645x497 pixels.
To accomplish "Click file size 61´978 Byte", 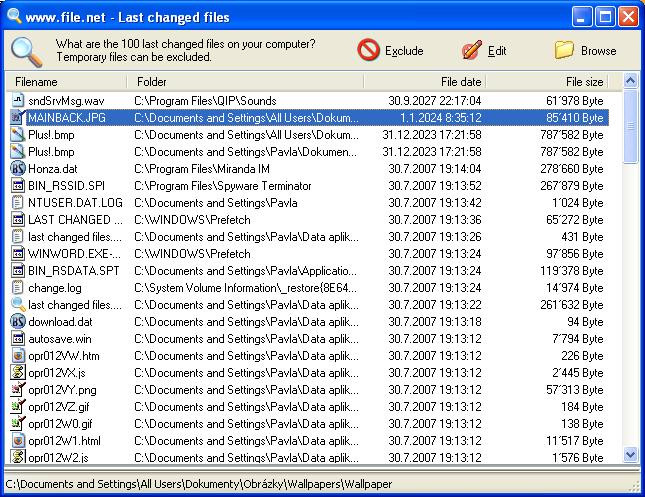I will 575,101.
